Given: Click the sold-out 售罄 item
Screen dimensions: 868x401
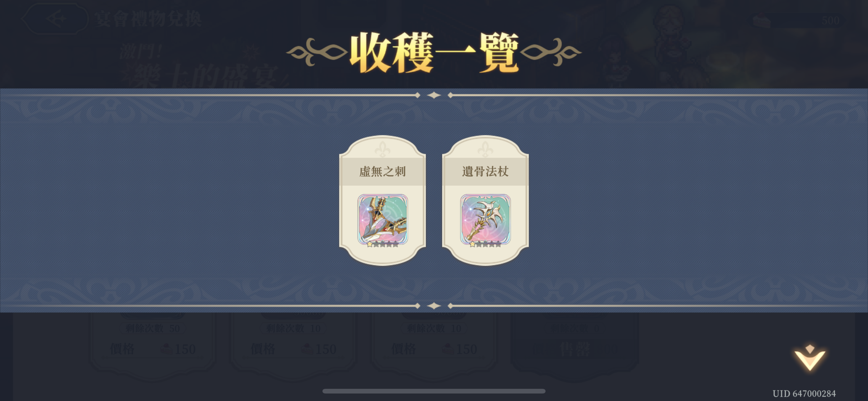Looking at the screenshot, I should 575,349.
